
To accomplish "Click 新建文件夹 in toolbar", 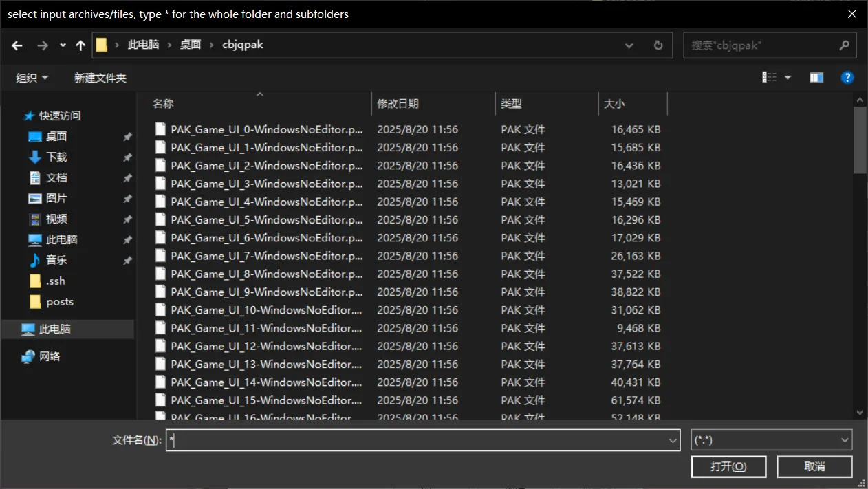I will pyautogui.click(x=100, y=78).
